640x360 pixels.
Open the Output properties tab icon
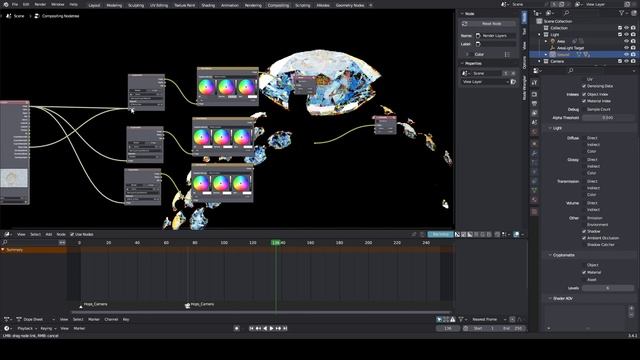(x=534, y=104)
